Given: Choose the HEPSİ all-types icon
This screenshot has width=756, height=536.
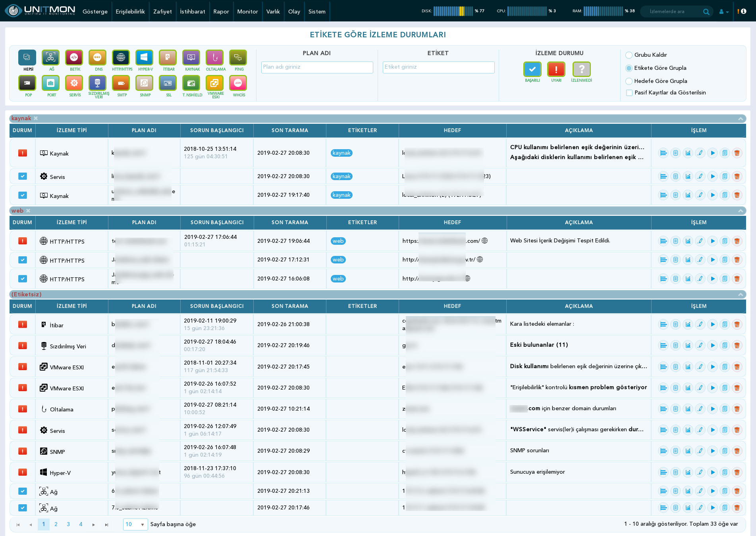Looking at the screenshot, I should (x=27, y=58).
